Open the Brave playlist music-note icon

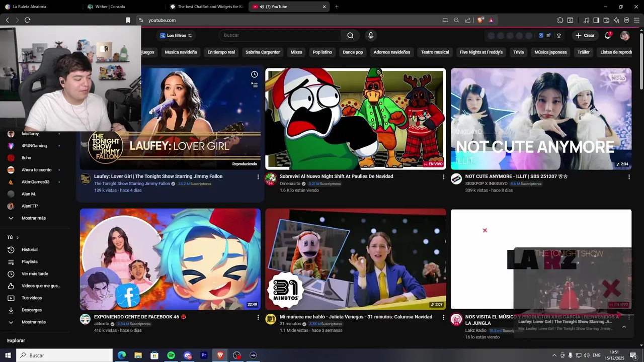point(586,20)
